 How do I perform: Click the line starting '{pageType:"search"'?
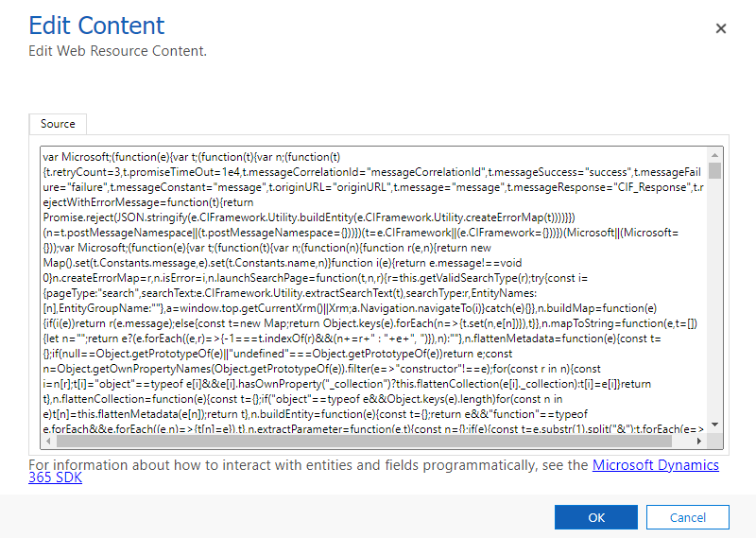290,293
